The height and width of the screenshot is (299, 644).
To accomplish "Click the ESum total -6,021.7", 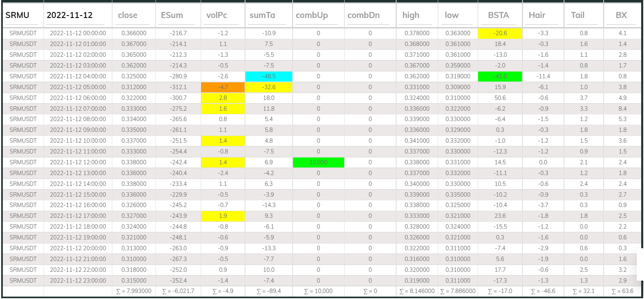I will 178,291.
